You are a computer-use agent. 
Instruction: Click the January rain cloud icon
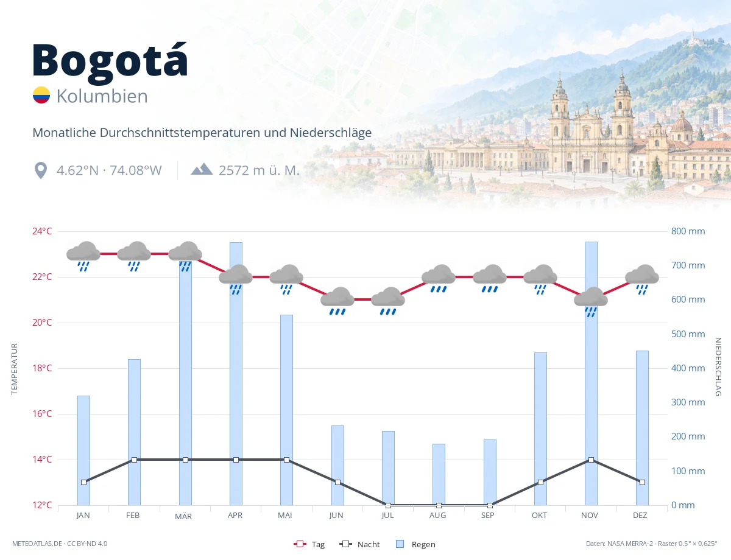pyautogui.click(x=83, y=256)
